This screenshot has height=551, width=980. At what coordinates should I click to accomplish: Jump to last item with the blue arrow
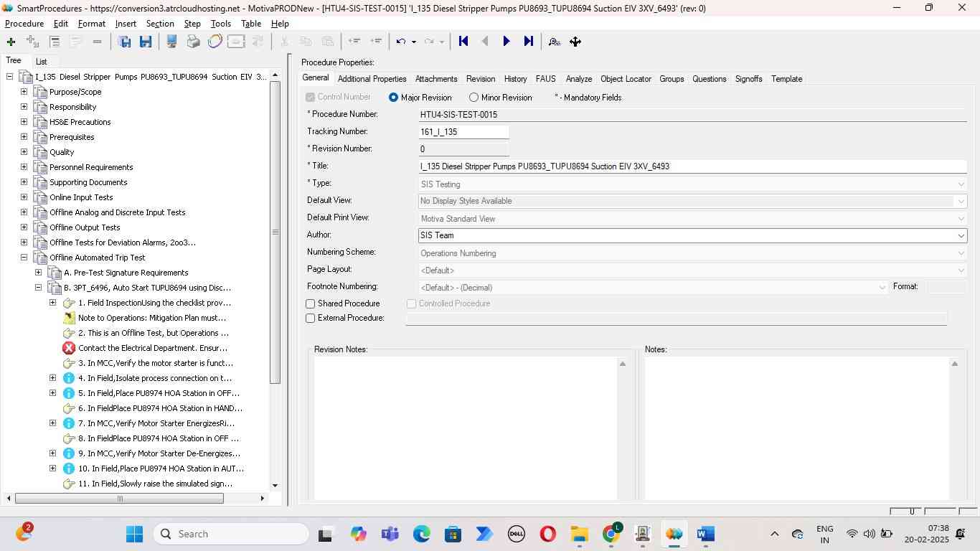529,42
